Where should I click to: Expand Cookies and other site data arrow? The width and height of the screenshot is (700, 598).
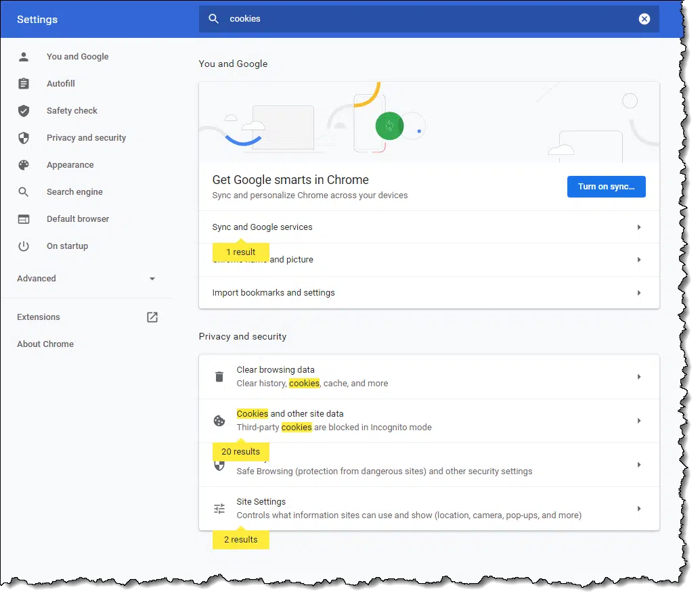639,421
